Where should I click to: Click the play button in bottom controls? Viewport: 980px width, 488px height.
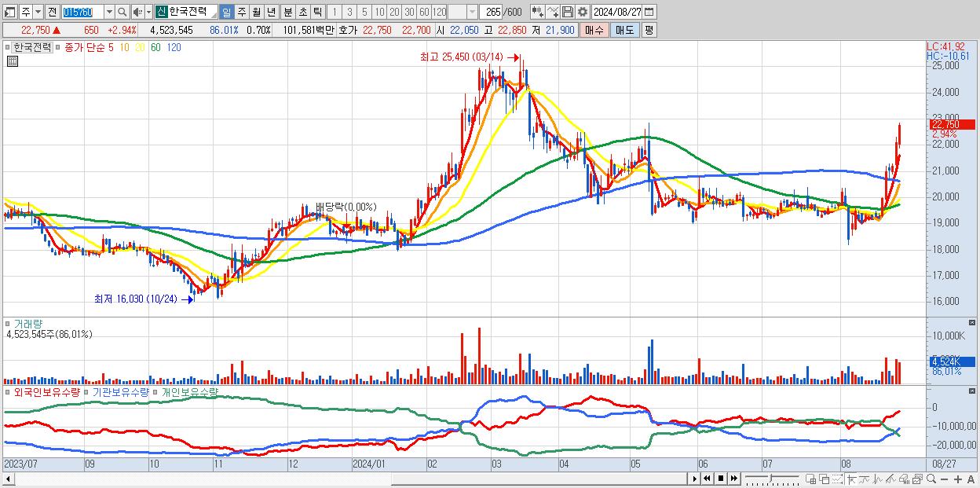[x=694, y=479]
